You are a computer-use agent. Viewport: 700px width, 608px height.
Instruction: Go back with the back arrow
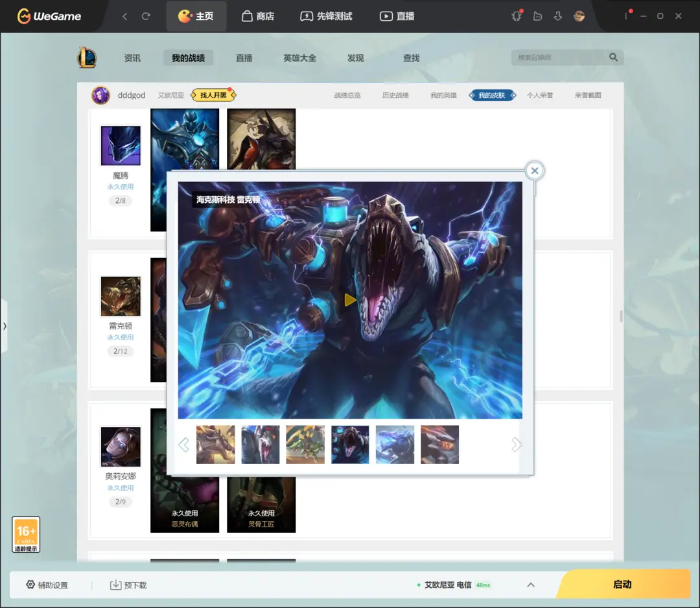coord(125,16)
